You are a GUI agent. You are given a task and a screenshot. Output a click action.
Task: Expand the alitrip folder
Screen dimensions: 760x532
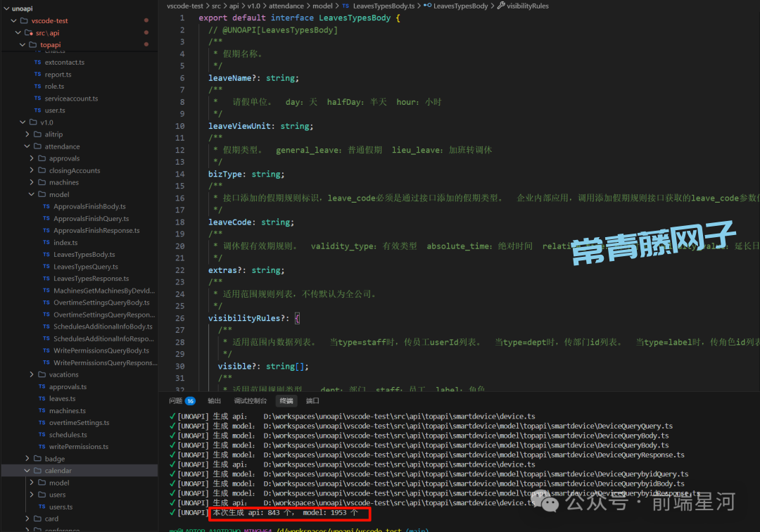pos(27,134)
